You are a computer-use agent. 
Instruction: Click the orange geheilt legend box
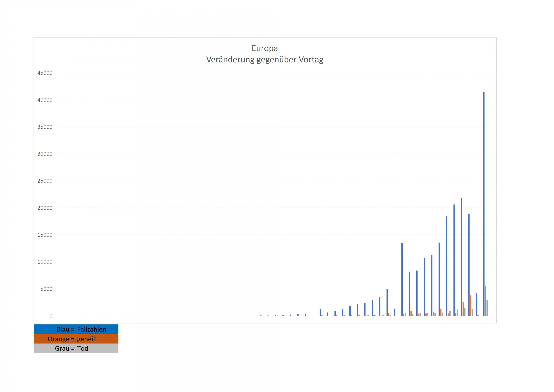(x=76, y=339)
